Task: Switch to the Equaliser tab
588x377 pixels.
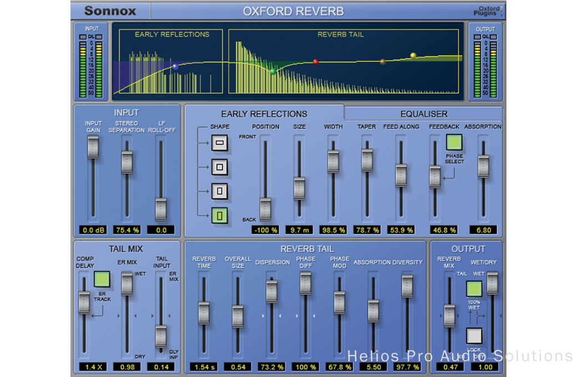Action: pos(424,114)
